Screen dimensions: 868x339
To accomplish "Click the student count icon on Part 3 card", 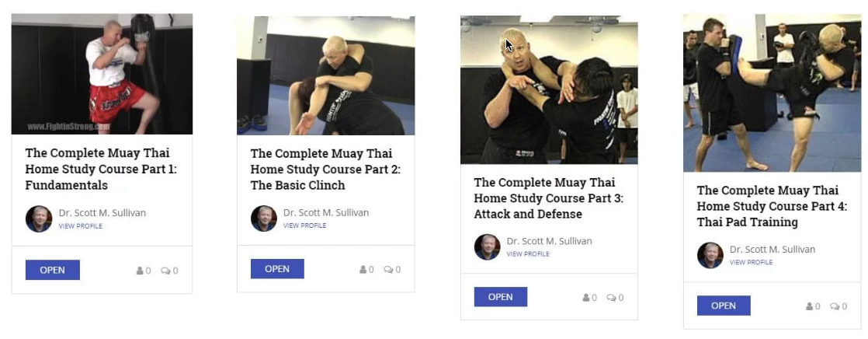I will (x=586, y=297).
